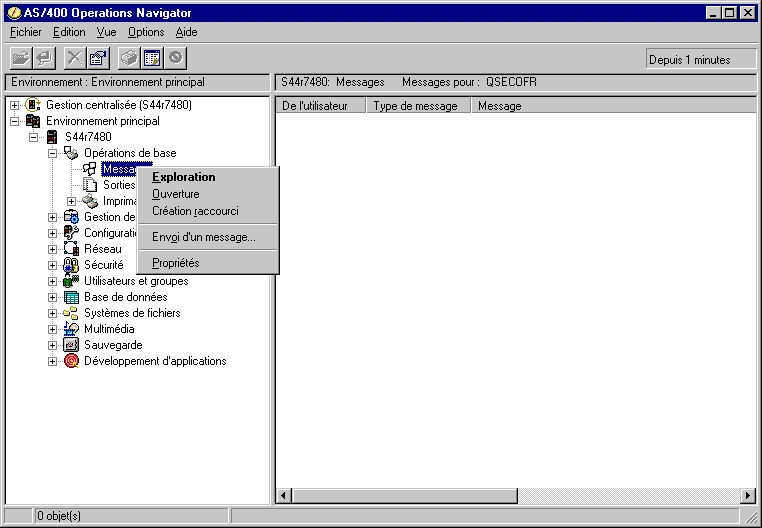Viewport: 762px width, 528px height.
Task: Choose Ouverture from the context menu
Action: point(208,194)
